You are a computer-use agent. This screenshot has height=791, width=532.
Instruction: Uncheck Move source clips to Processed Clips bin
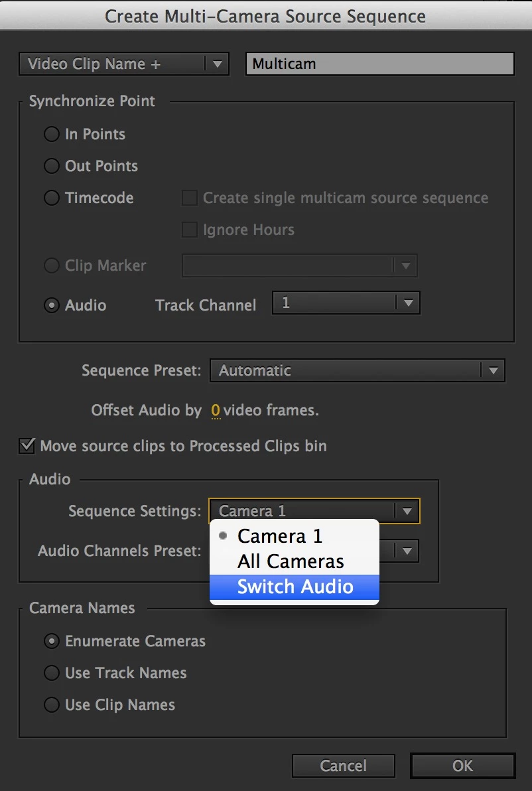(x=27, y=446)
